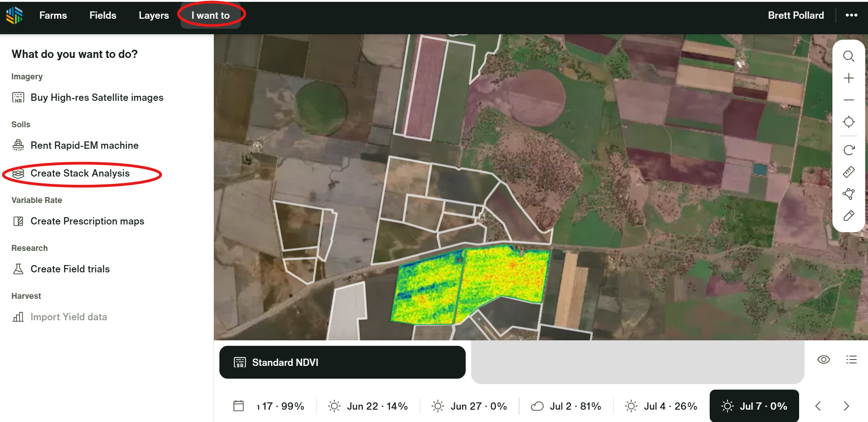Select the polygon draw tool
Viewport: 868px width, 422px height.
pos(848,194)
